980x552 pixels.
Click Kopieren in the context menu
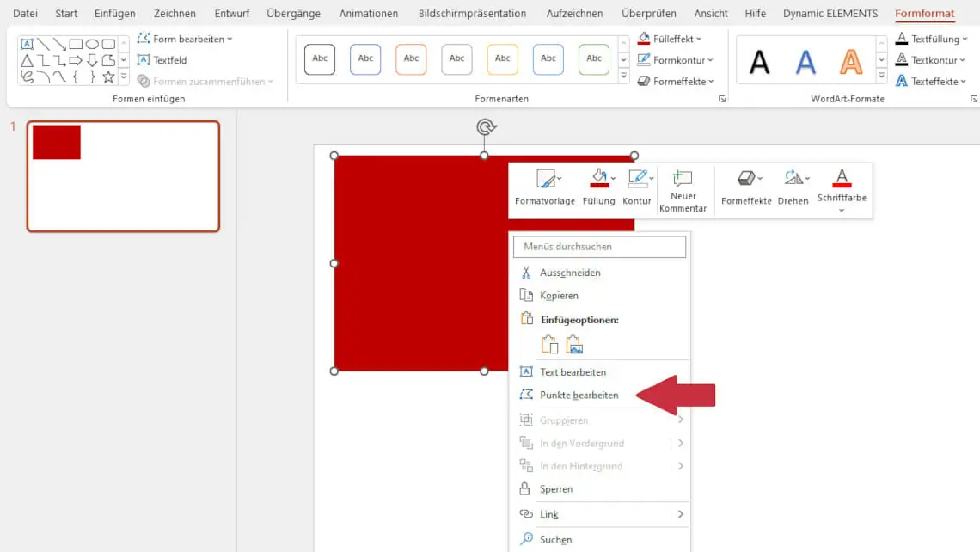(x=559, y=296)
